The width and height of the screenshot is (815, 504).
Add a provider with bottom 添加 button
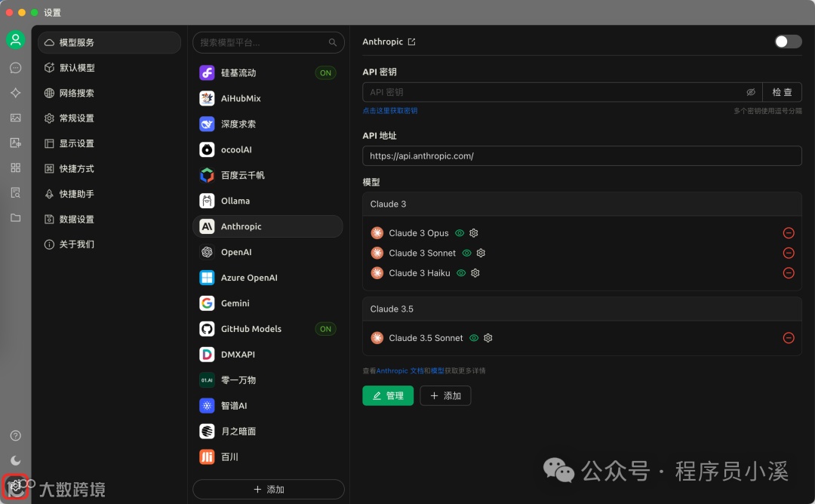pos(268,490)
